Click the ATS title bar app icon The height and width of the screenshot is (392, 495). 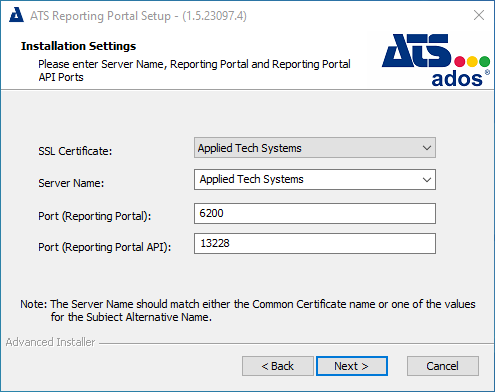point(16,15)
